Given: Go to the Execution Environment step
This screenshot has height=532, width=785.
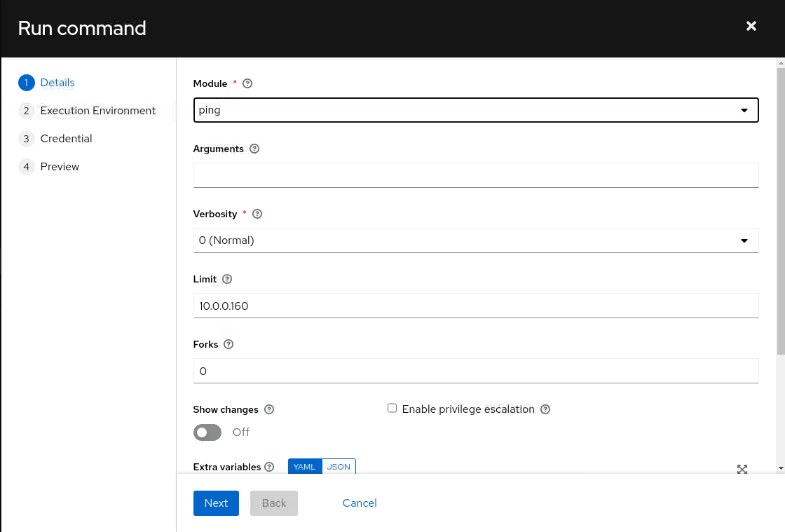Looking at the screenshot, I should click(97, 111).
